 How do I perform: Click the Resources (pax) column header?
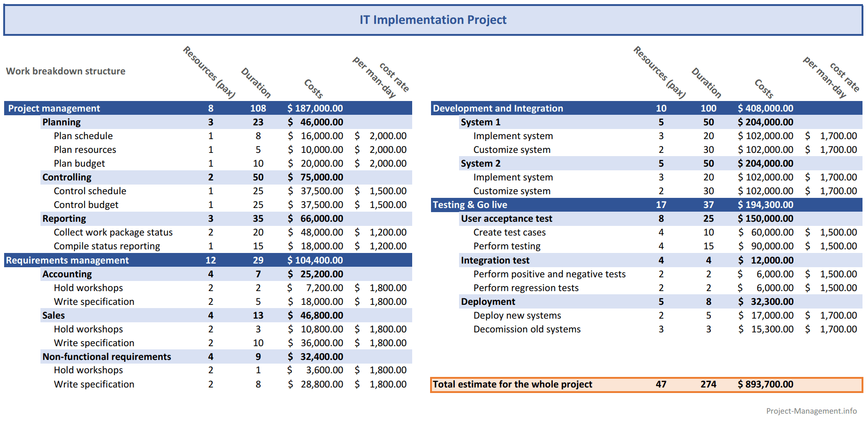(x=209, y=73)
